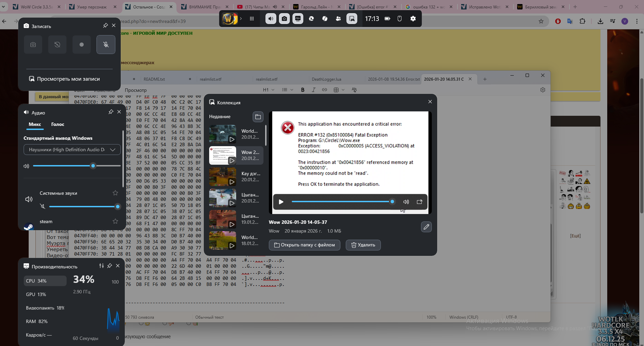
Task: Open the widget menu grid icon
Action: (x=252, y=19)
